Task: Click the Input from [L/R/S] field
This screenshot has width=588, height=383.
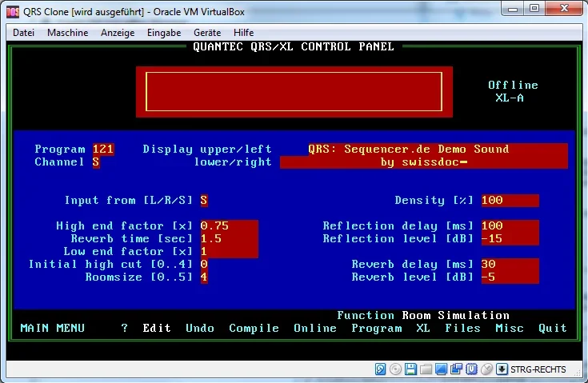Action: point(204,200)
